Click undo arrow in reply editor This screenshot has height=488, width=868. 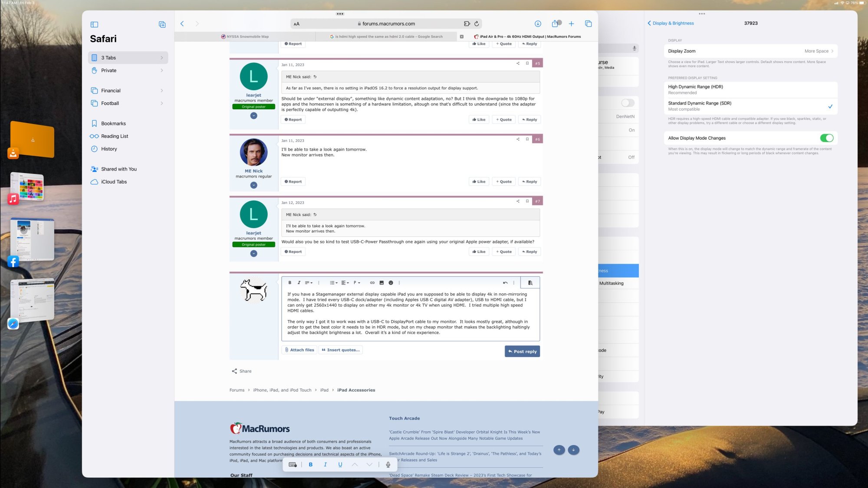pyautogui.click(x=505, y=283)
